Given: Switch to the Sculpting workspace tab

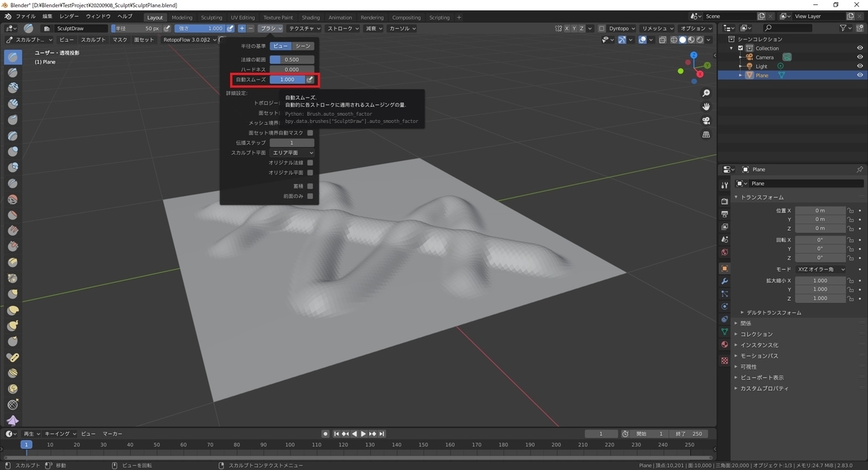Looking at the screenshot, I should [x=211, y=17].
